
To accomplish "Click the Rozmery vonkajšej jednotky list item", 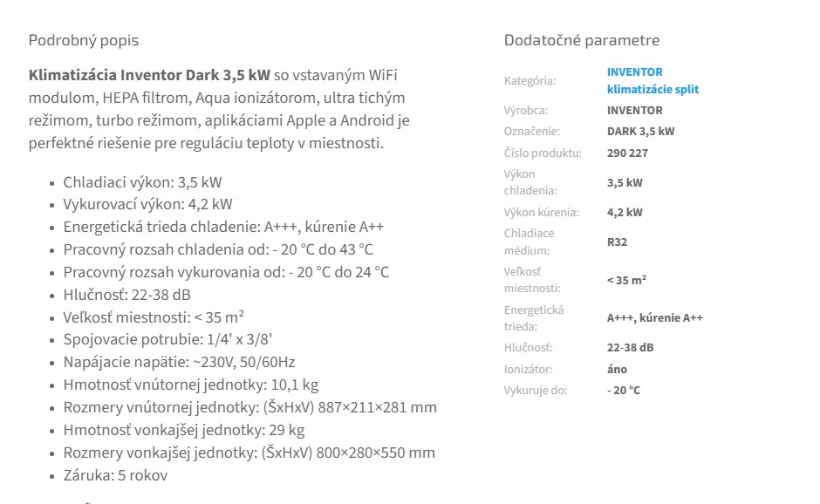I will (249, 453).
